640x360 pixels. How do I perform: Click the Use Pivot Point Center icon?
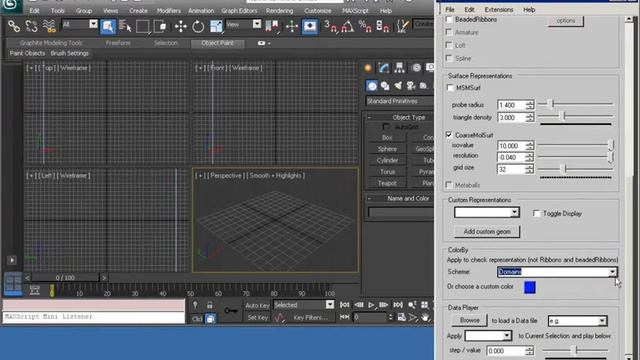[271, 27]
